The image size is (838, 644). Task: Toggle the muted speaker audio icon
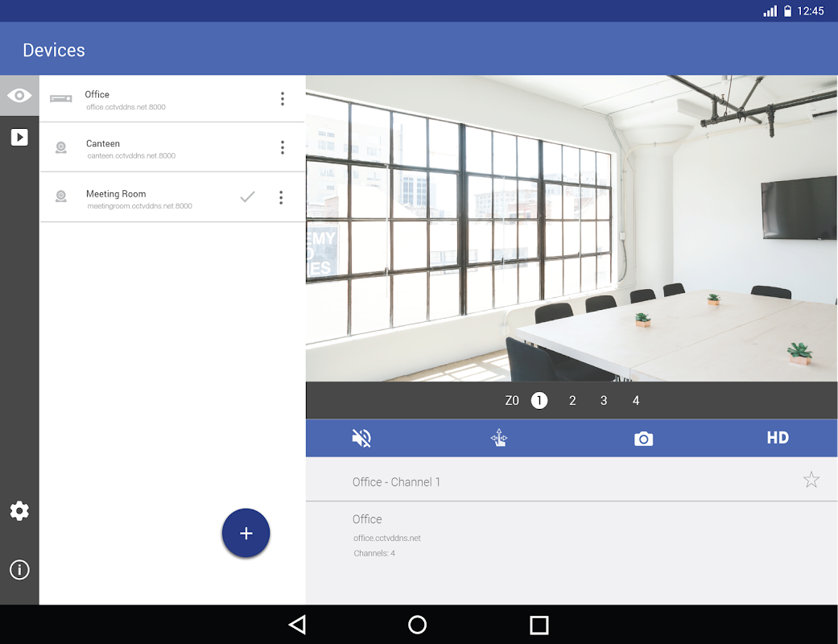click(x=361, y=438)
